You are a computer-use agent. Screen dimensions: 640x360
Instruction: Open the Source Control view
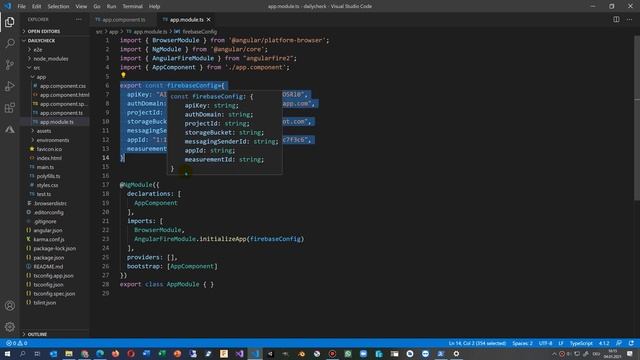pos(10,64)
